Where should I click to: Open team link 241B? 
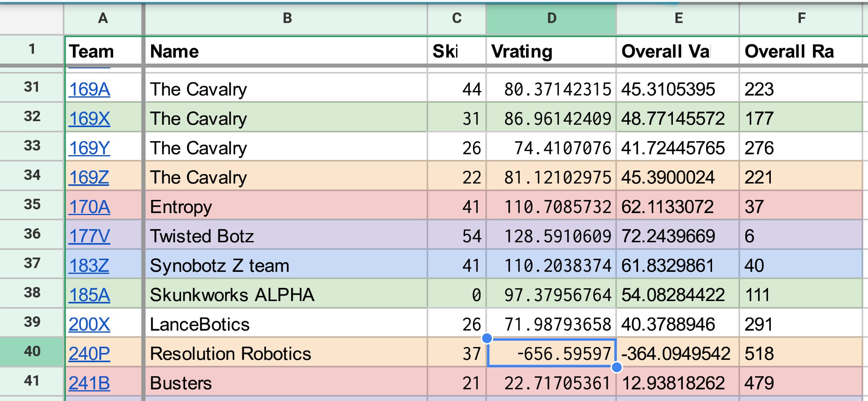tap(89, 383)
